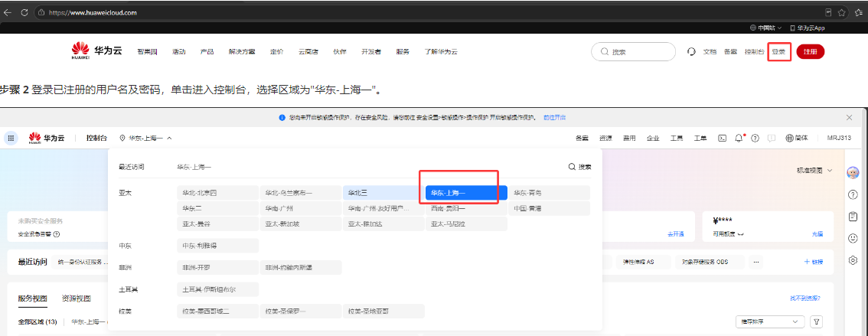Click the browser back arrow
Viewport: 868px width, 336px height.
[8, 12]
